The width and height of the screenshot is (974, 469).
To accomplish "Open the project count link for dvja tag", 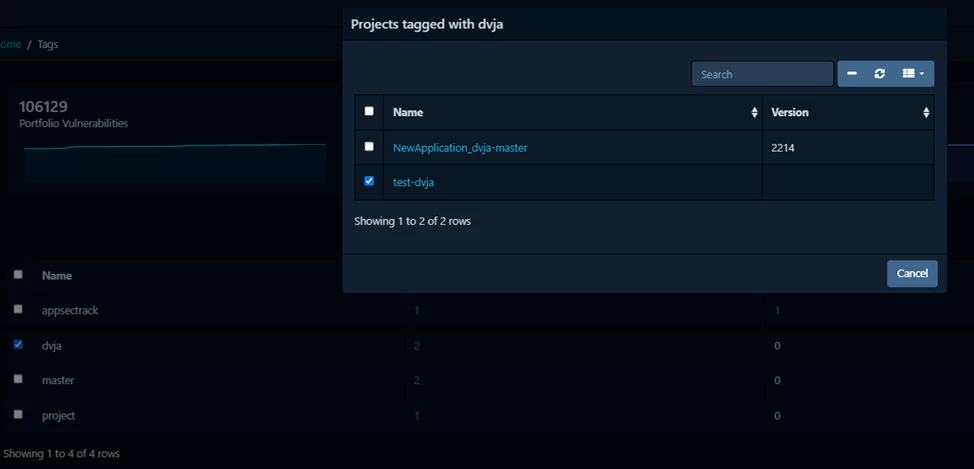I will (417, 346).
